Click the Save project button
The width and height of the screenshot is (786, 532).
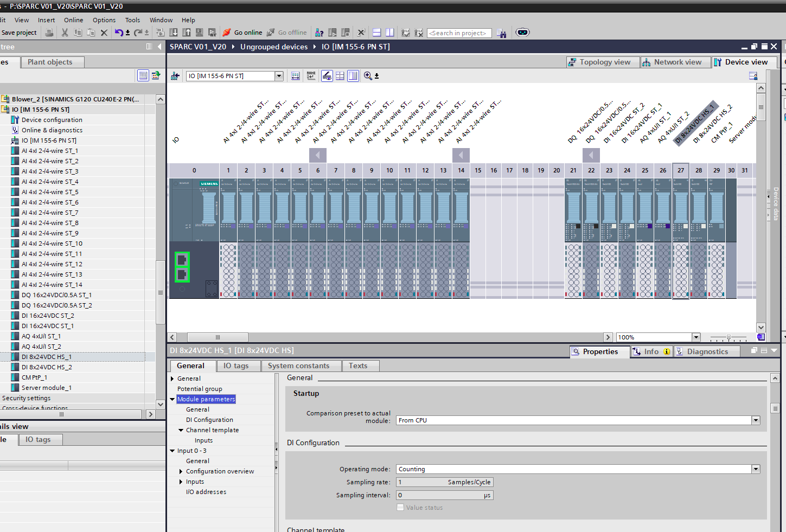[x=19, y=33]
